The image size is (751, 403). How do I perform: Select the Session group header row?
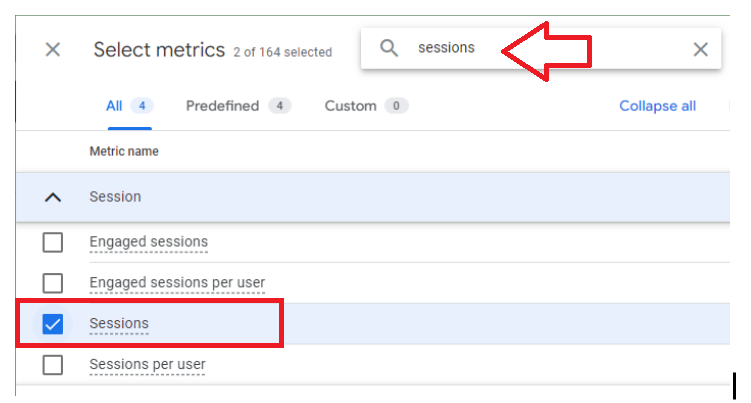pyautogui.click(x=373, y=197)
